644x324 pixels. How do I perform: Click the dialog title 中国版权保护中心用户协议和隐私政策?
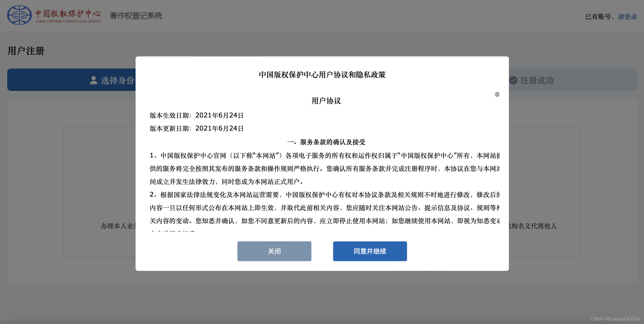(322, 75)
